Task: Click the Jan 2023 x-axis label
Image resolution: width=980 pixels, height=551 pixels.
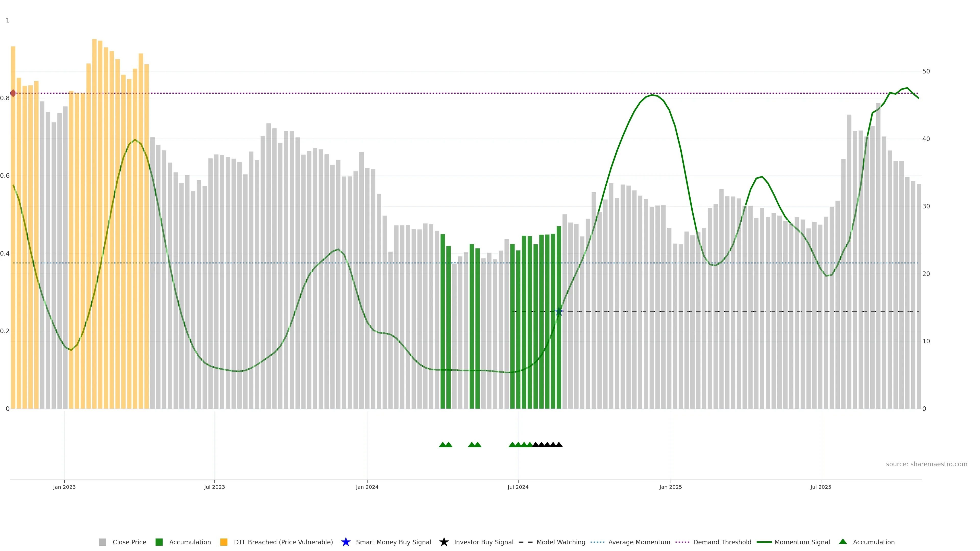Action: click(x=64, y=487)
